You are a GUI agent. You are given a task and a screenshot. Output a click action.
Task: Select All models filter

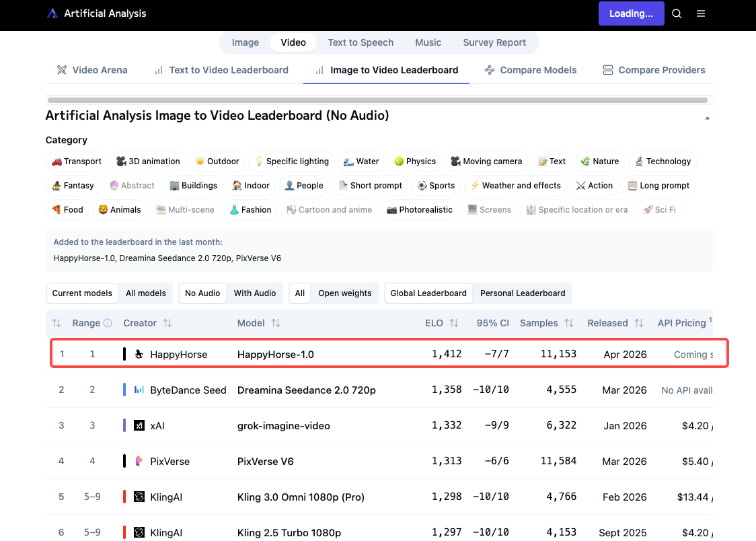(145, 293)
